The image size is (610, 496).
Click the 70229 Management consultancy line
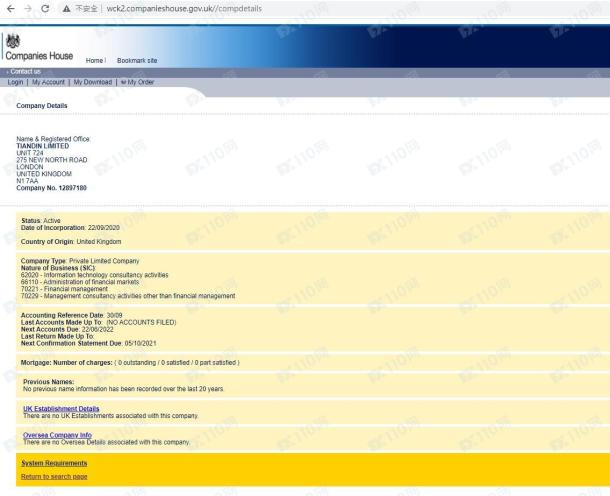(x=128, y=296)
